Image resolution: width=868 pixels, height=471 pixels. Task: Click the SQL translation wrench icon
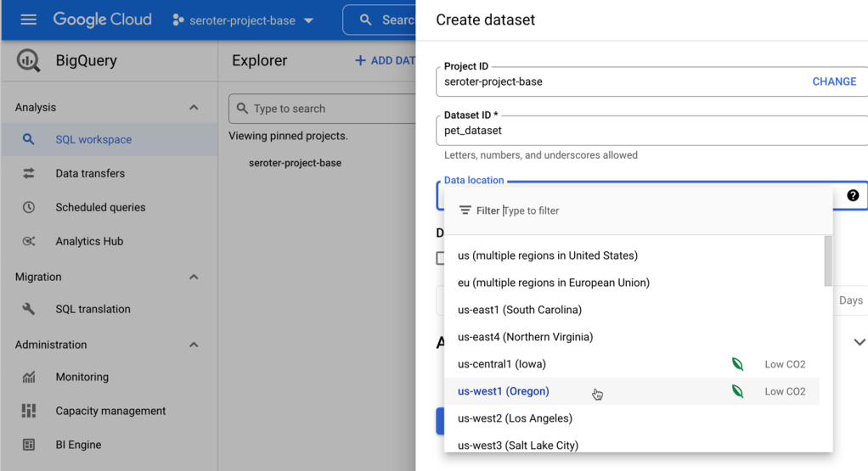[x=29, y=309]
